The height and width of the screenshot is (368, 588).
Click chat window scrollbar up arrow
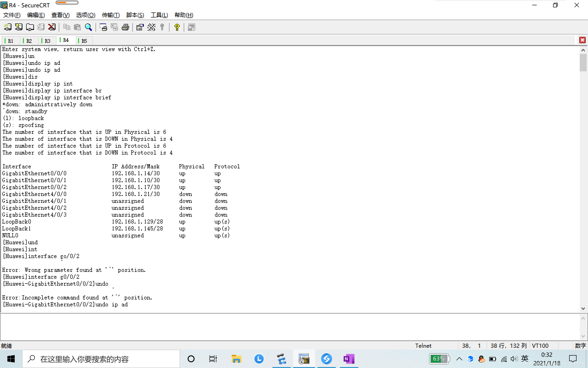583,318
